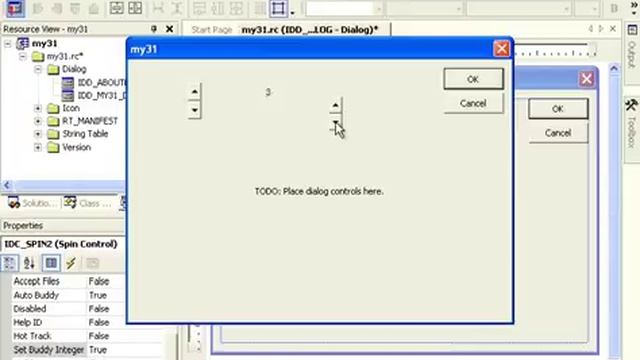Click Cancel in the background editor dialog

(558, 133)
